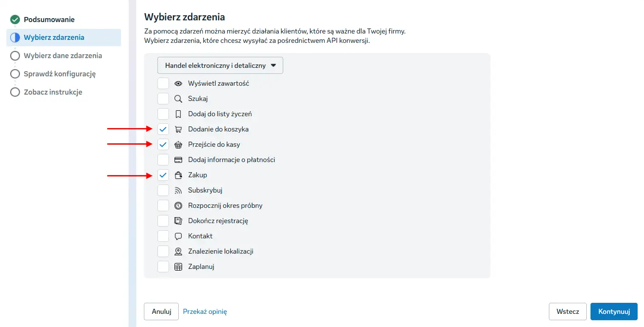The width and height of the screenshot is (644, 327).
Task: Click the eye icon beside Wyświetl zawartość
Action: 178,83
